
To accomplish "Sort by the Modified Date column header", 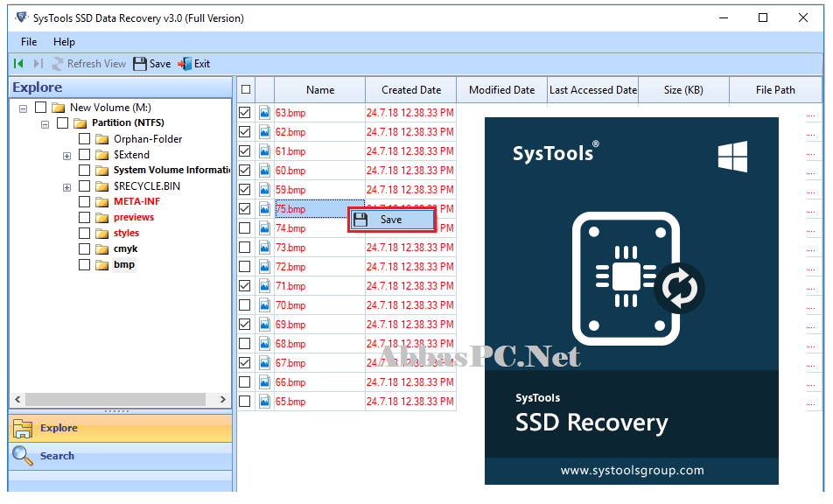I will point(502,90).
